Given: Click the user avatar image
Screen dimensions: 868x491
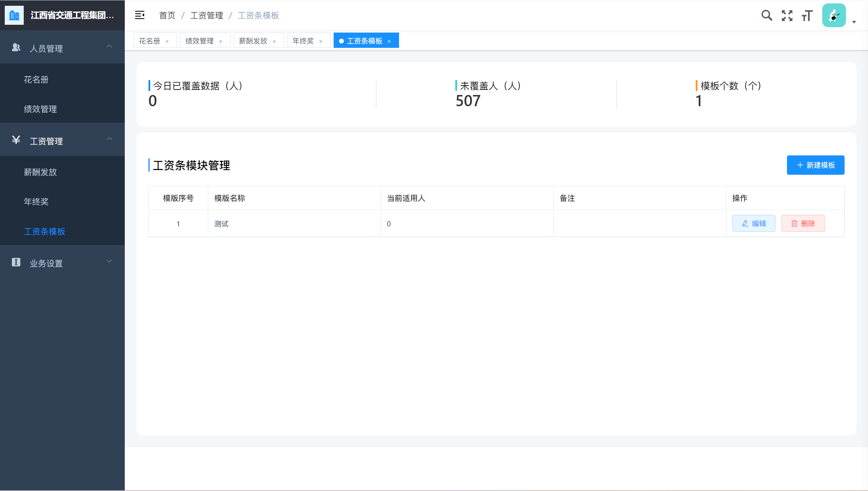Looking at the screenshot, I should pos(834,15).
